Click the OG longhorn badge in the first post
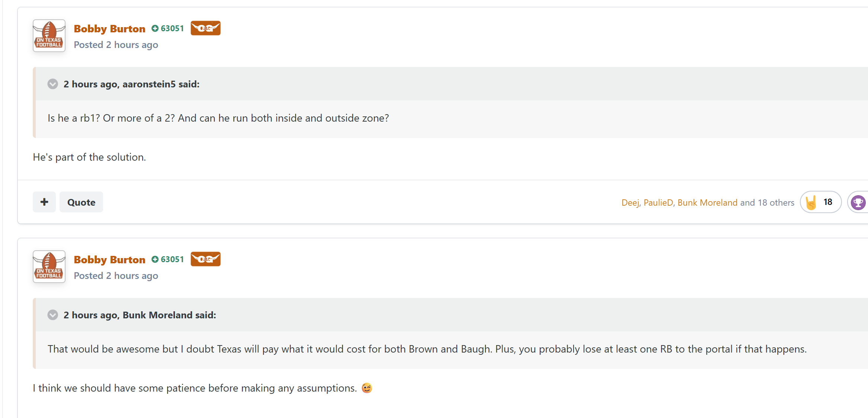868x418 pixels. pyautogui.click(x=205, y=28)
